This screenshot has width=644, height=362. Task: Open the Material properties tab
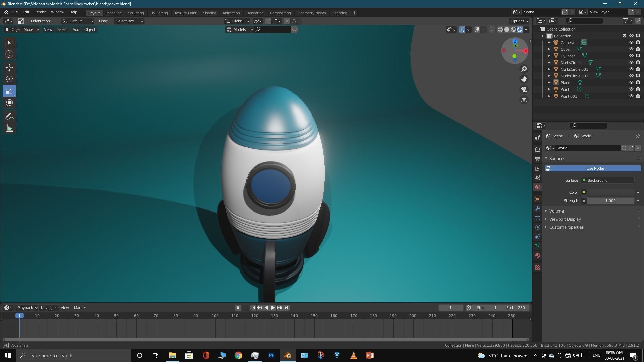(x=538, y=255)
